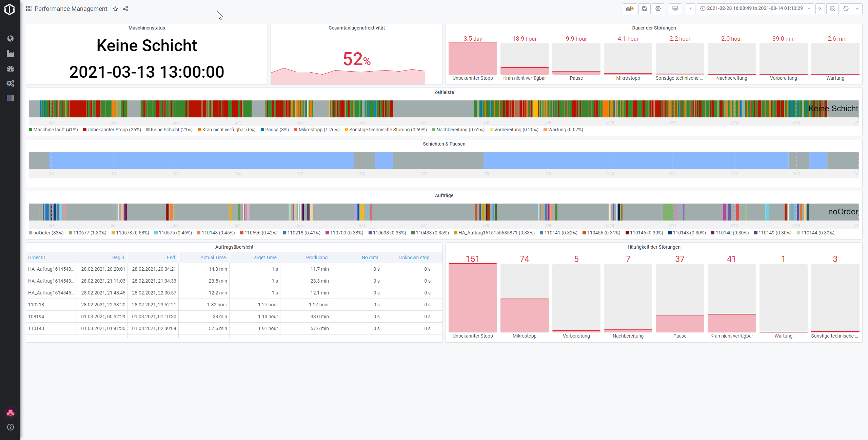Open Performance Management dashboard selector
Screen dimensions: 868x440
pos(71,9)
